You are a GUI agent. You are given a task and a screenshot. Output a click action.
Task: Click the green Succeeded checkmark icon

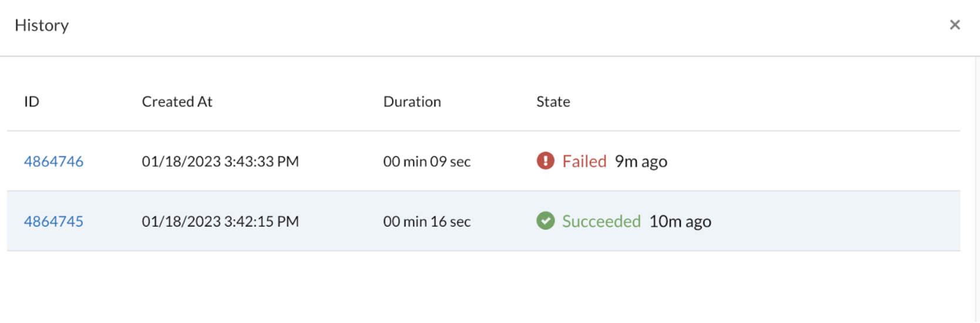(545, 221)
